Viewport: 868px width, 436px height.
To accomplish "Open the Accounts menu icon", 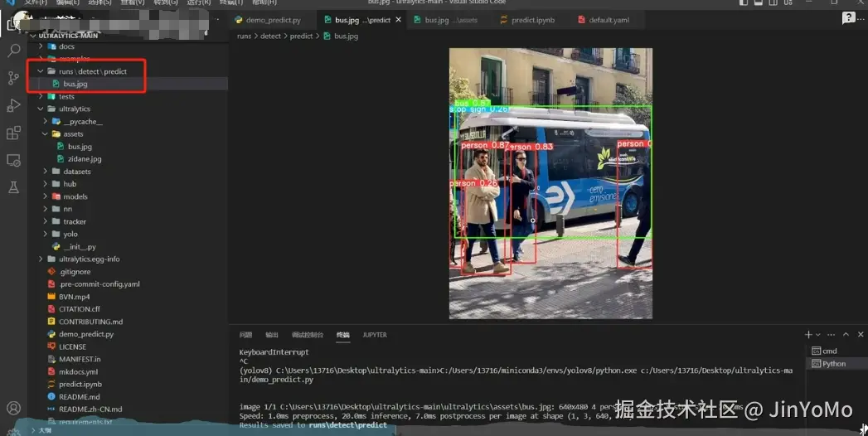I will (14, 408).
